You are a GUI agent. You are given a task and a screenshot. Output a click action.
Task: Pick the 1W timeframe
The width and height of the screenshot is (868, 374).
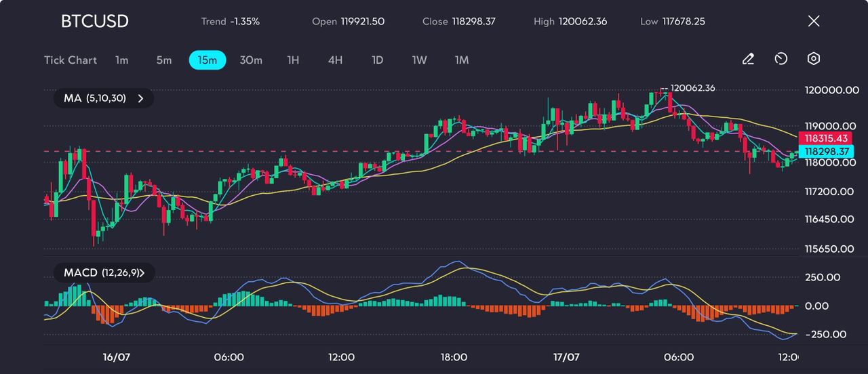point(420,60)
